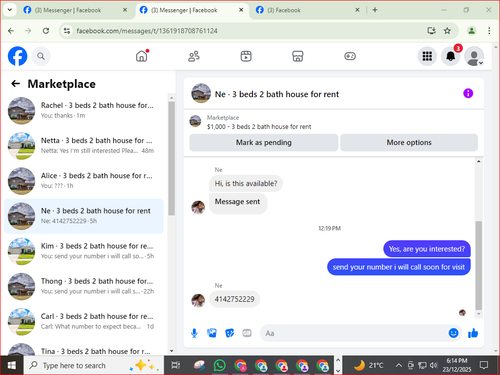This screenshot has height=375, width=500.
Task: Go back in browser
Action: (x=11, y=31)
